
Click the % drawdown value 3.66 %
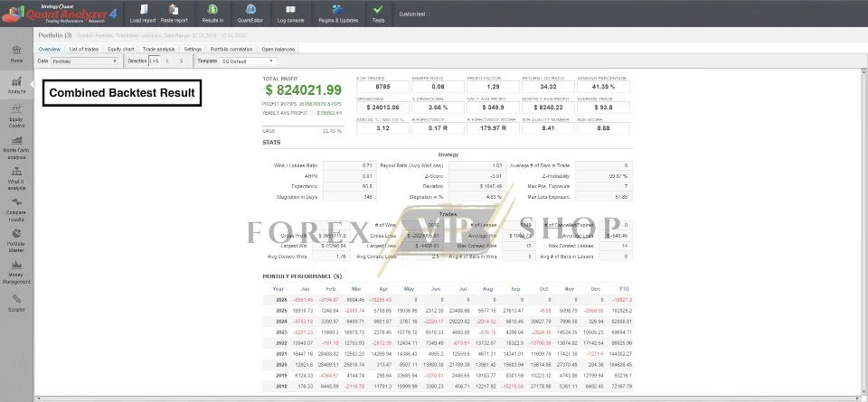pyautogui.click(x=438, y=108)
